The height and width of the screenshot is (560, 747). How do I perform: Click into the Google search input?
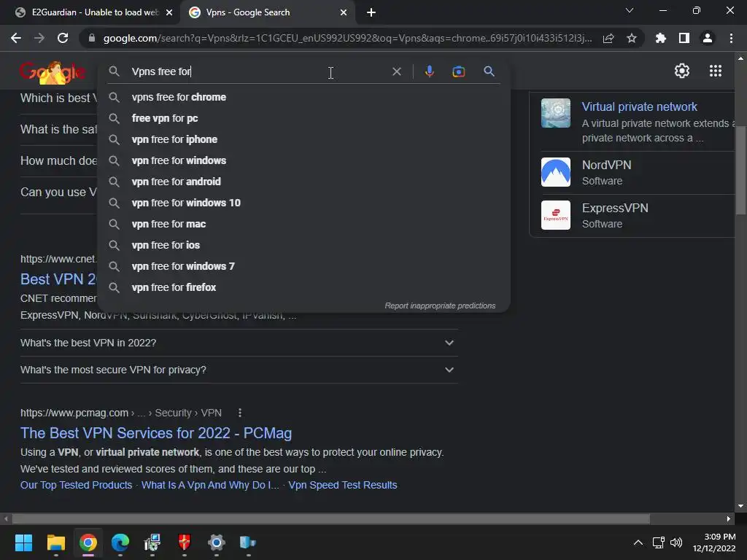coord(258,71)
